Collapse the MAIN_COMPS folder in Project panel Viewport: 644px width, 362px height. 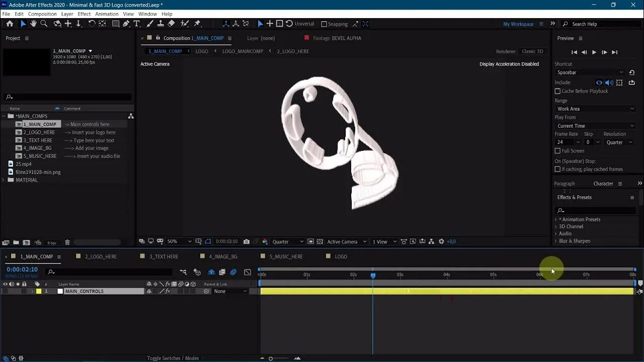5,116
